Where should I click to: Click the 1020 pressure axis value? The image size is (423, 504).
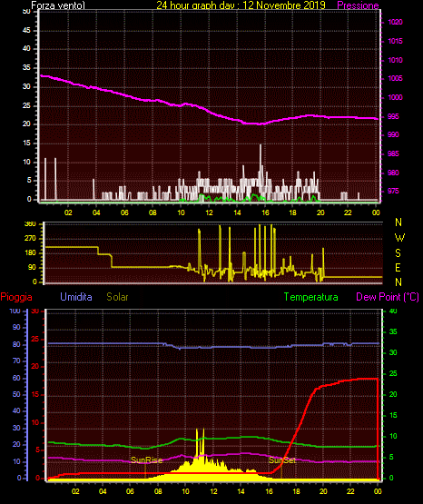click(x=395, y=22)
